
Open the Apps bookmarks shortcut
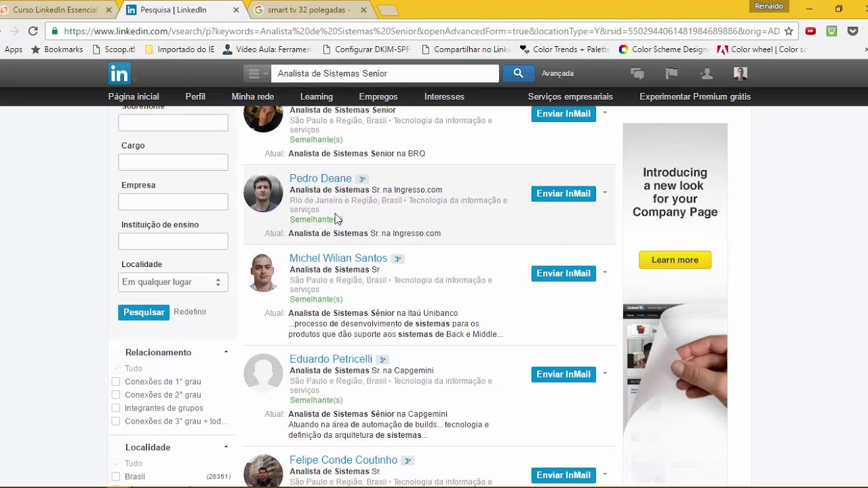click(x=13, y=49)
